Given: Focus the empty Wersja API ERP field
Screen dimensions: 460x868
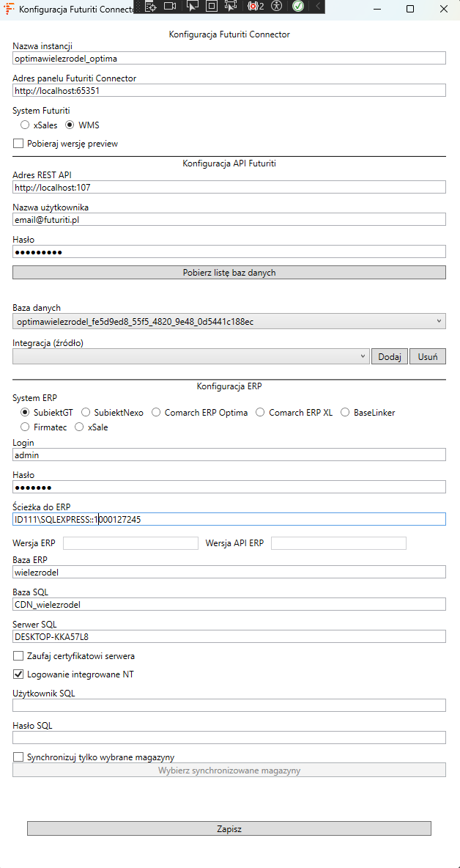Looking at the screenshot, I should pyautogui.click(x=339, y=543).
